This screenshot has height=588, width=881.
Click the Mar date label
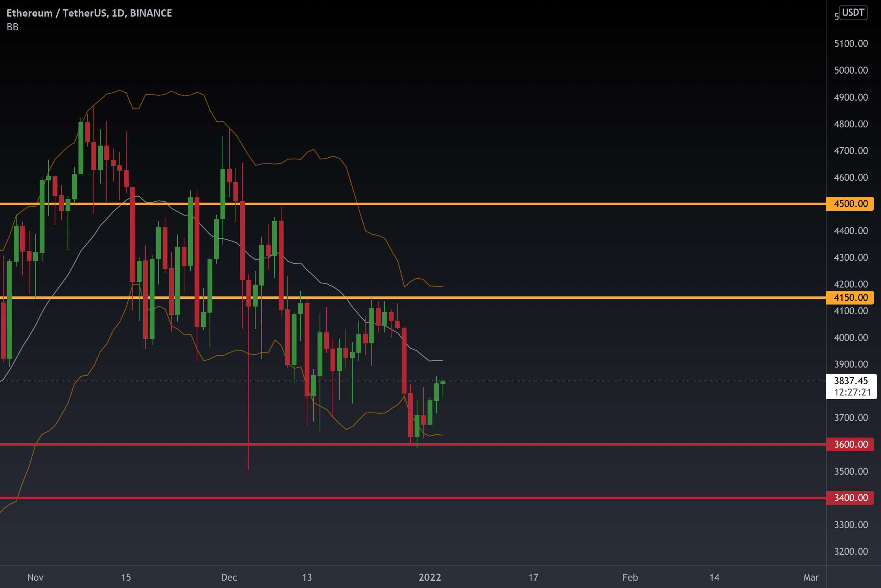tap(811, 577)
